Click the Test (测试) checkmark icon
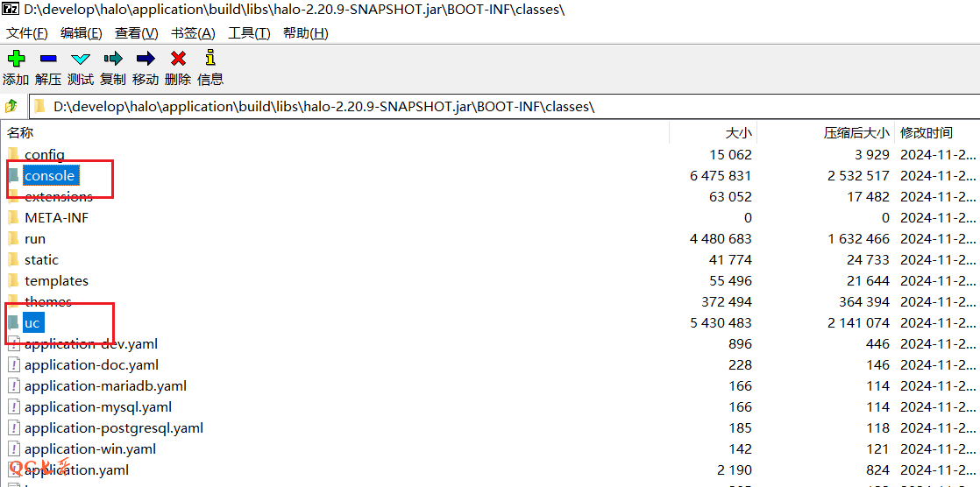This screenshot has height=487, width=980. (x=81, y=60)
